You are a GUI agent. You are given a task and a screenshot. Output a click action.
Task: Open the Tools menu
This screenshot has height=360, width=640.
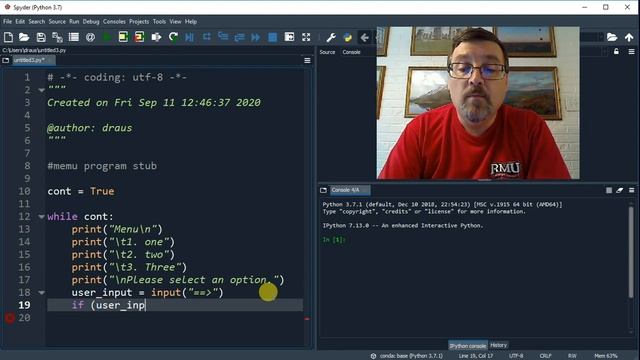coord(159,22)
